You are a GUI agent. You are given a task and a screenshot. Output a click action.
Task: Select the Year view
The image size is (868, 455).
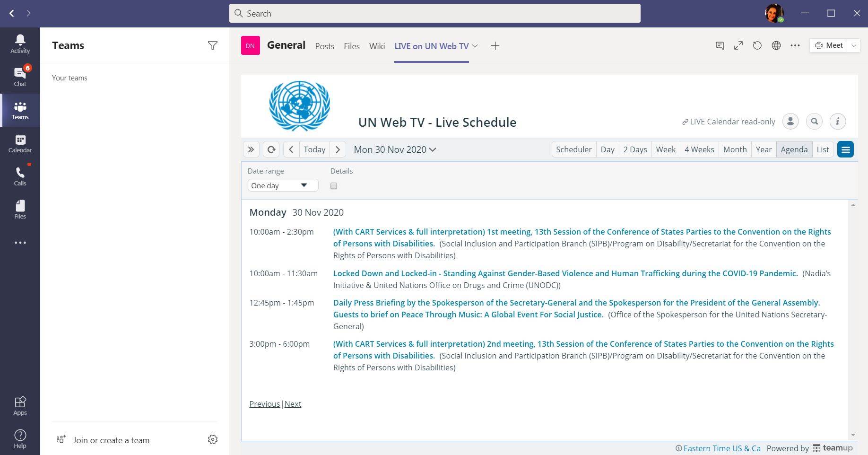point(764,149)
